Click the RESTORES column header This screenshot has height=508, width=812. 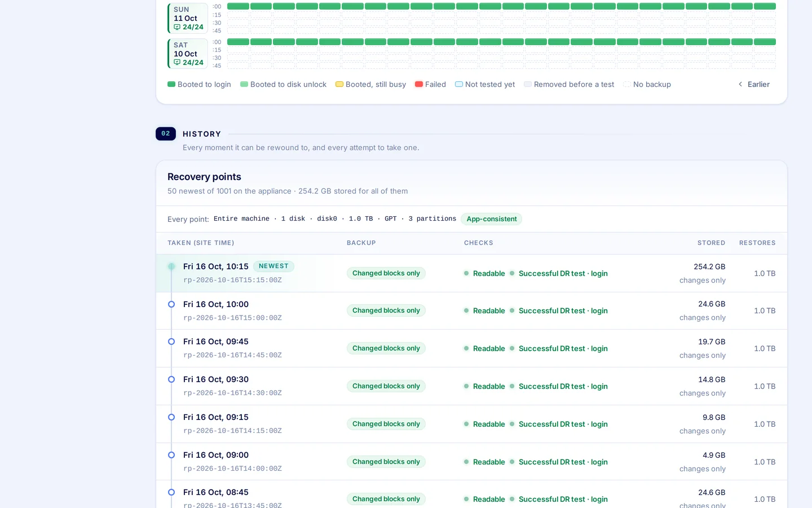[x=757, y=243]
